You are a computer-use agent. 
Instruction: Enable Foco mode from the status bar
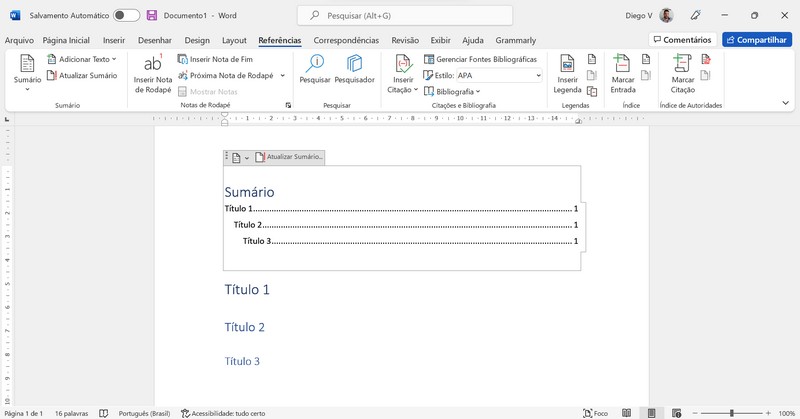click(x=595, y=413)
